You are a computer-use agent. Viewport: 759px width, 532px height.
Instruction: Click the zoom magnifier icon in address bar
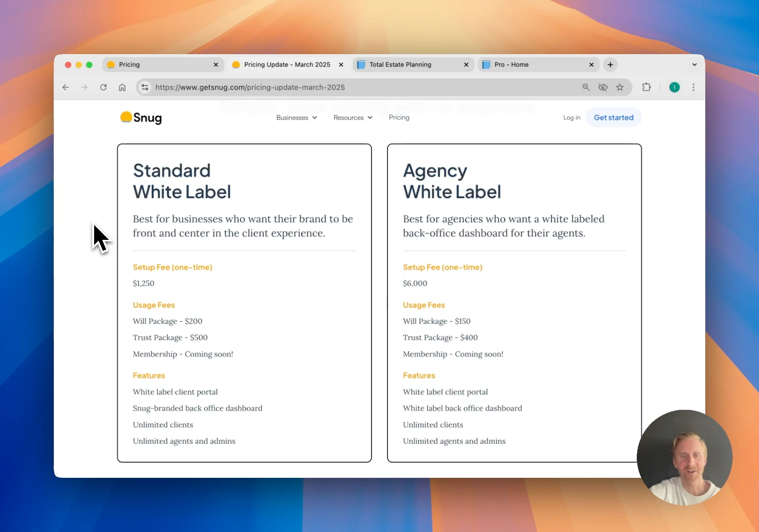586,87
